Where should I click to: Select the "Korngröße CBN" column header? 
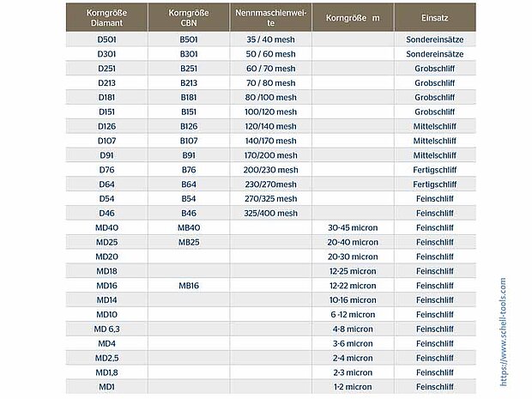click(189, 17)
